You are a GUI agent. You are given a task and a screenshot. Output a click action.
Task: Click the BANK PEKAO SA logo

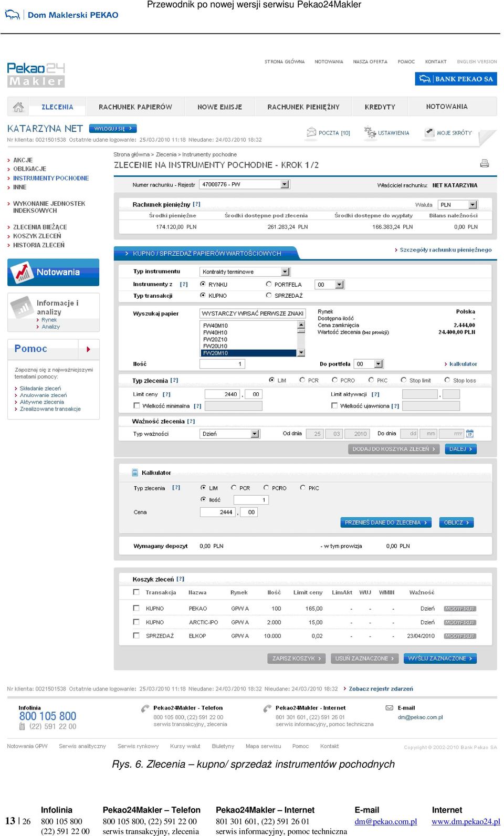coord(456,79)
